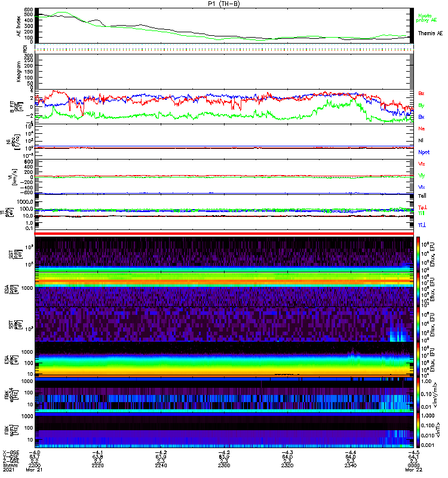Click the FBK electric field mV/m color bar
The width and height of the screenshot is (448, 478).
[x=418, y=394]
